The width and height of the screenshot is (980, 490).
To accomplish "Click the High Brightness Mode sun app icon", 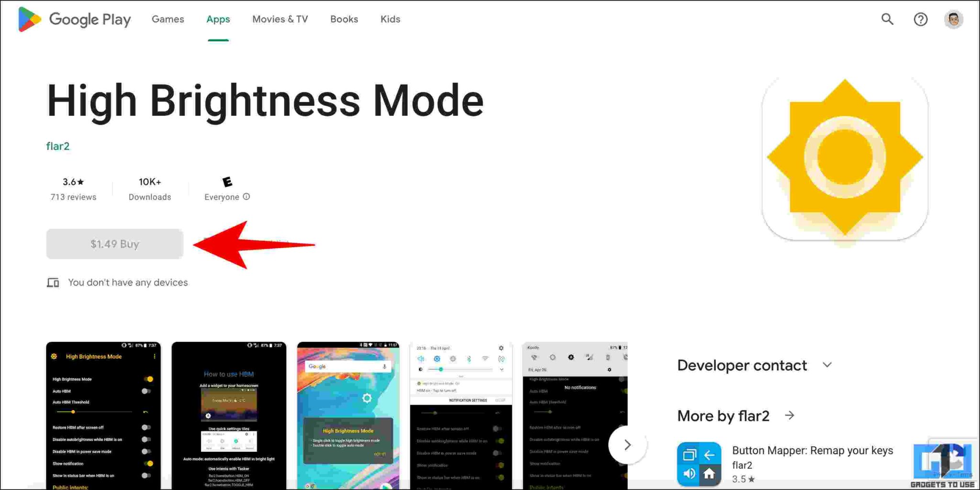I will pyautogui.click(x=845, y=158).
